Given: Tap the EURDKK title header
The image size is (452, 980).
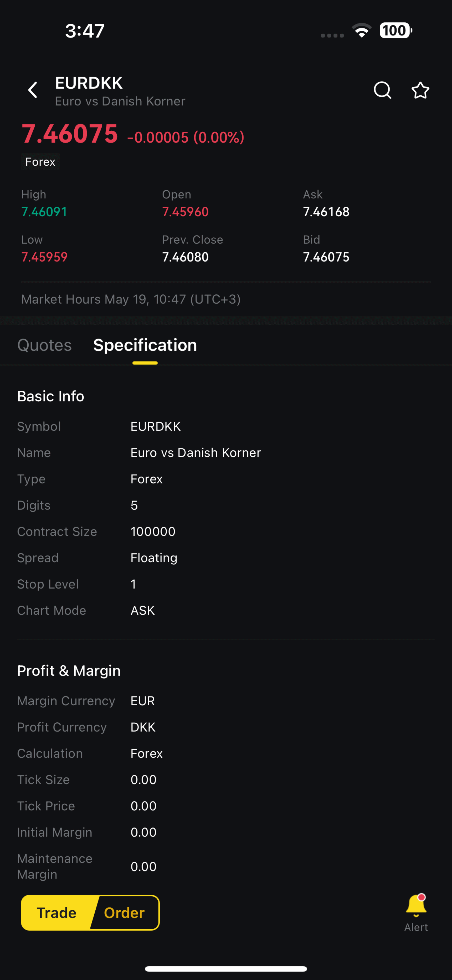Looking at the screenshot, I should point(89,83).
